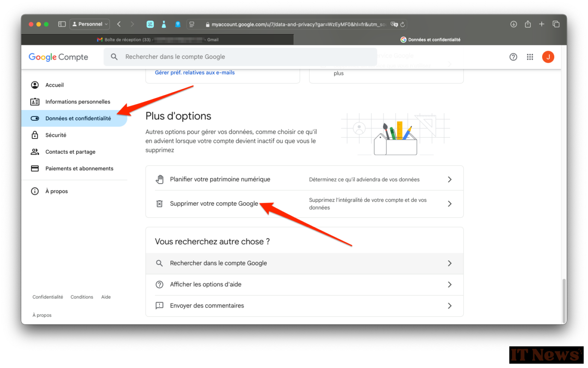Screen dimensions: 588x368
Task: Click the Paiements et abonnements card icon
Action: click(x=35, y=168)
